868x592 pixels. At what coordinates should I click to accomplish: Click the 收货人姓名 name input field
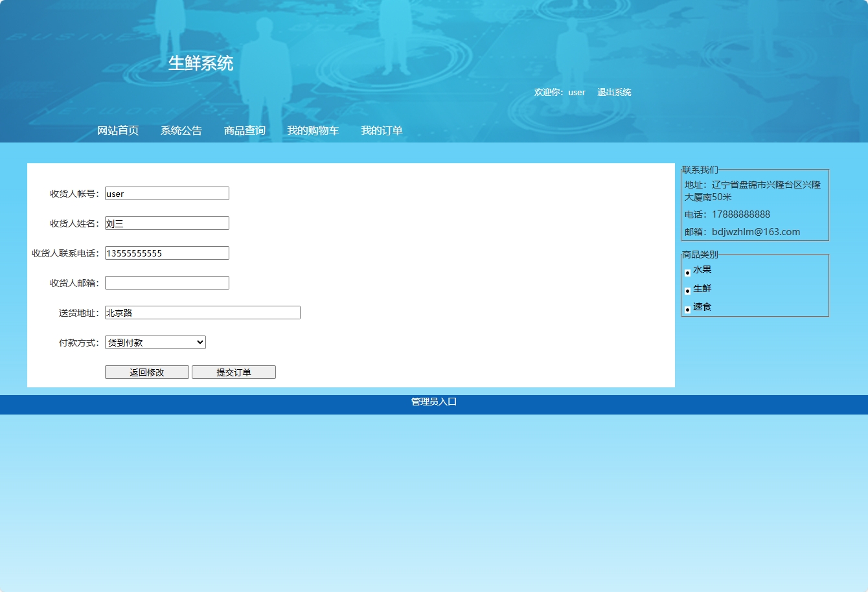coord(166,223)
